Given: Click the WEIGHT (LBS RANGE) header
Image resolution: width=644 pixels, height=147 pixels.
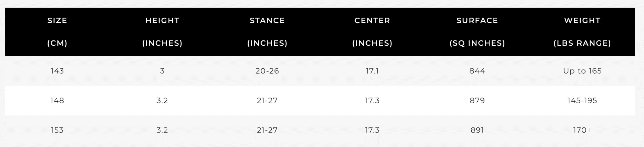Looking at the screenshot, I should (x=582, y=32).
